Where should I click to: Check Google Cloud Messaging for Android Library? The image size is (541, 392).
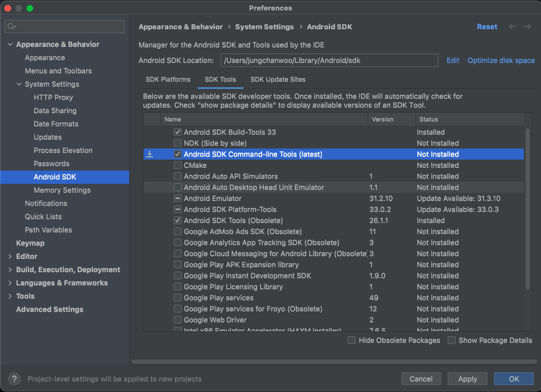click(x=178, y=253)
